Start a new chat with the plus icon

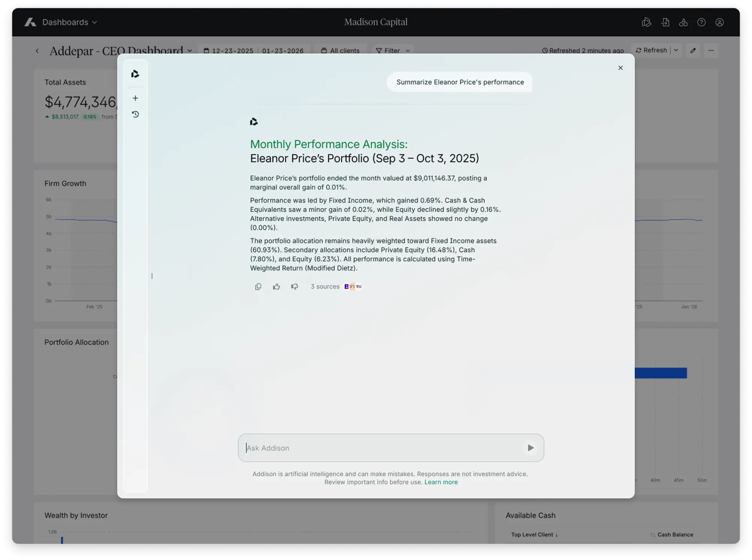pos(135,98)
